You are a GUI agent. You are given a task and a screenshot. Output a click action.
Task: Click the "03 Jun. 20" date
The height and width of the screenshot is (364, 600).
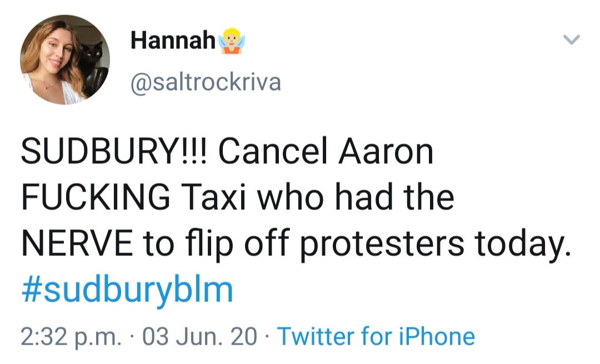[x=200, y=336]
